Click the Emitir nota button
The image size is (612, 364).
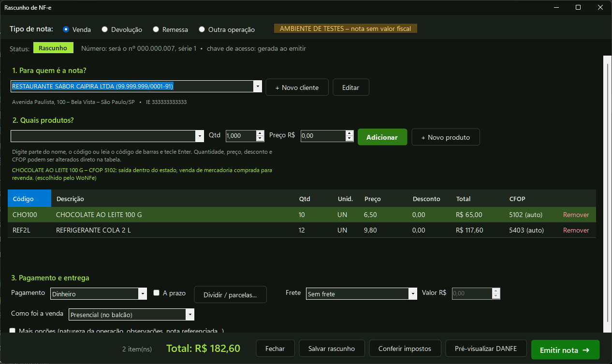565,350
